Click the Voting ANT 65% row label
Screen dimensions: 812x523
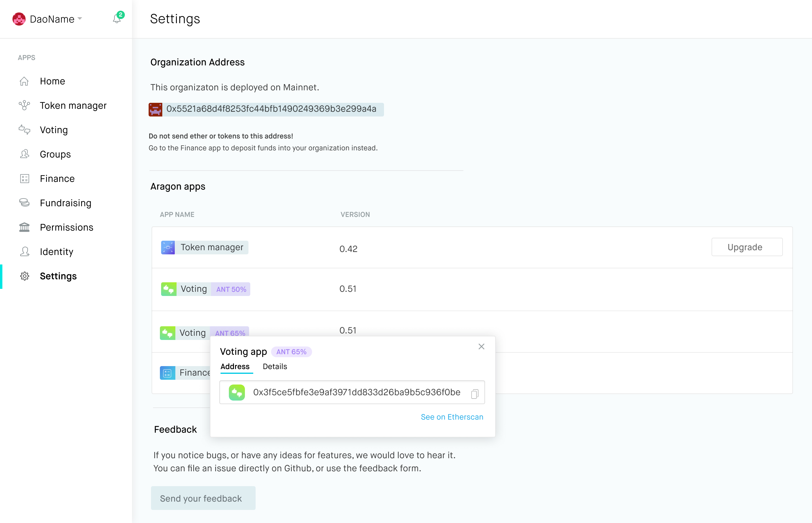[193, 333]
